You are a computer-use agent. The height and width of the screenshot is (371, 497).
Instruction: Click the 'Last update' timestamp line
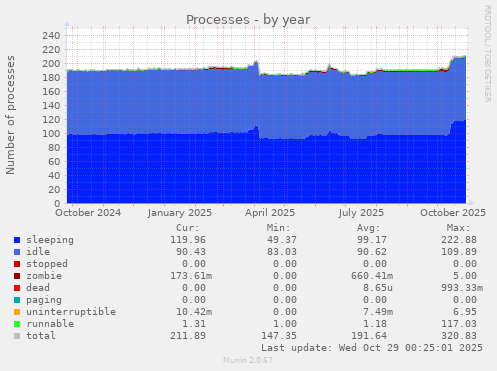(372, 348)
